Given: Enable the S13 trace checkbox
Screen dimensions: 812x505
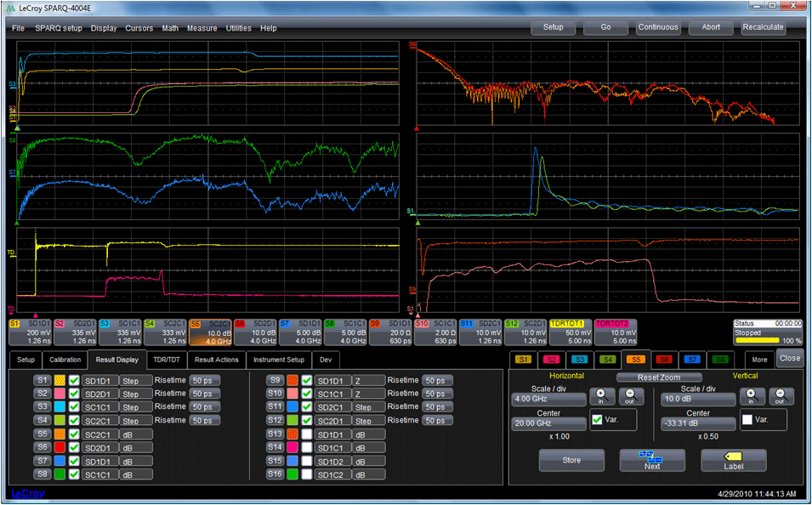Looking at the screenshot, I should click(306, 434).
